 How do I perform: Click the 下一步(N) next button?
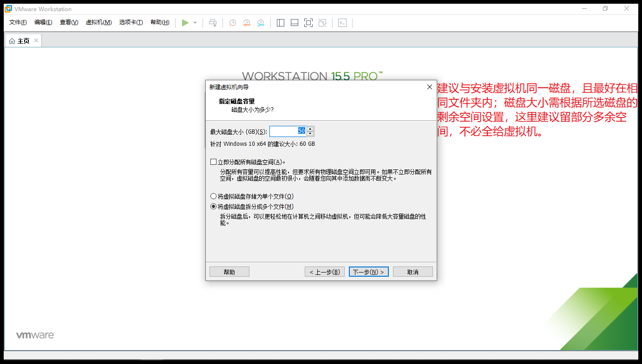(x=369, y=272)
